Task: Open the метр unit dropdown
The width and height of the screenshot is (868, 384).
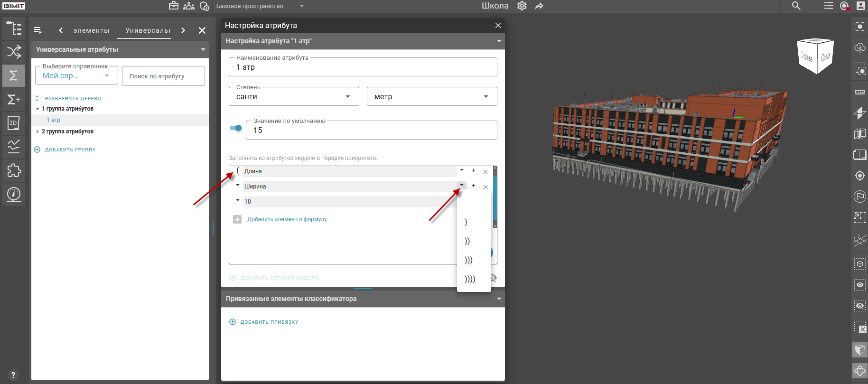Action: [x=432, y=96]
